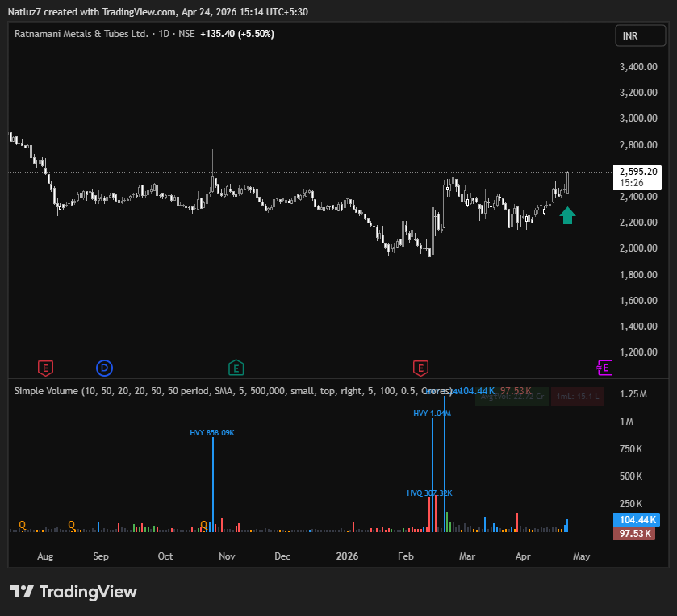Viewport: 677px width, 616px height.
Task: Click the 750 K volume axis label
Action: click(x=631, y=449)
